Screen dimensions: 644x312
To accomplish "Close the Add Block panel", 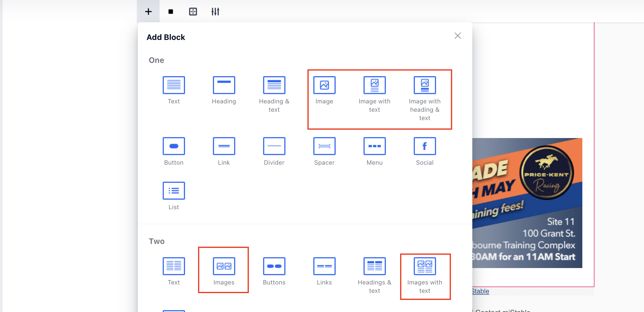I will pyautogui.click(x=457, y=36).
